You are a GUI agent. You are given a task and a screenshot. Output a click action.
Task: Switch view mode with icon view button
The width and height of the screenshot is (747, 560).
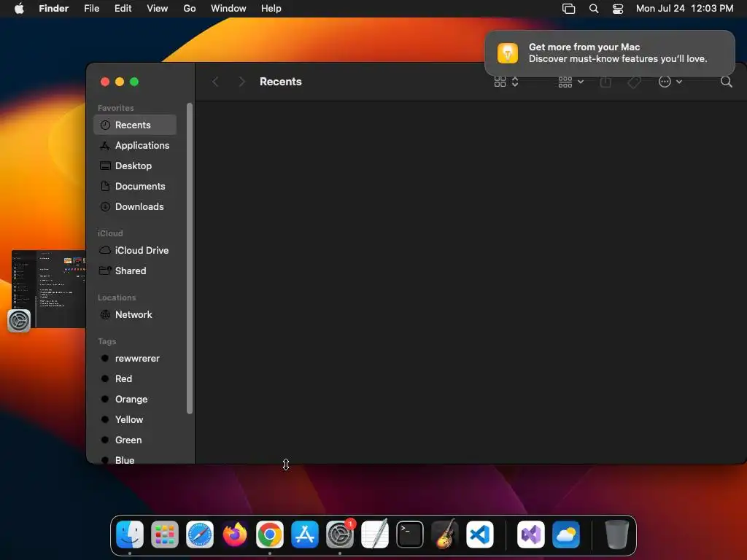point(506,82)
